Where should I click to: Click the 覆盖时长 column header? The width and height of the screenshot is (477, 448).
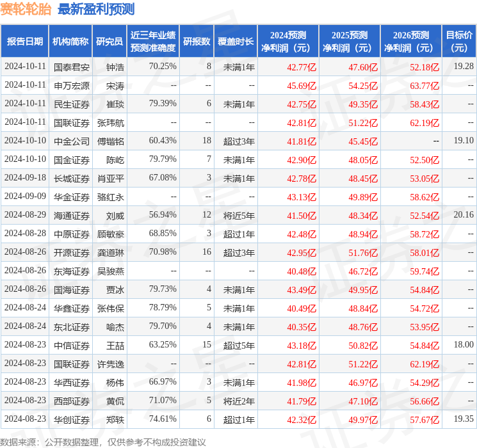click(236, 42)
